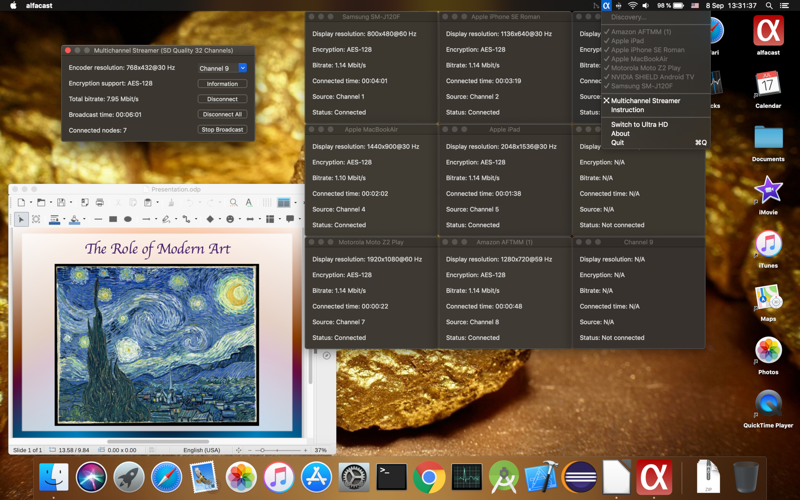Open Terminal from the dock
Screen dimensions: 800x500
click(391, 477)
